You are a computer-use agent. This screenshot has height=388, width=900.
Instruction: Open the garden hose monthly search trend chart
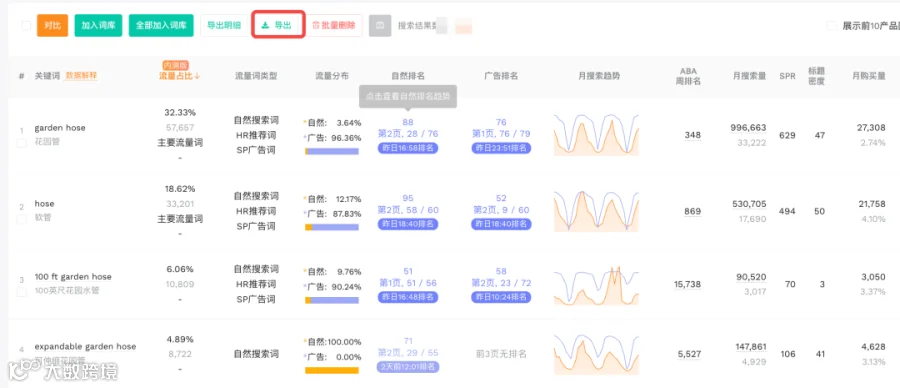596,135
